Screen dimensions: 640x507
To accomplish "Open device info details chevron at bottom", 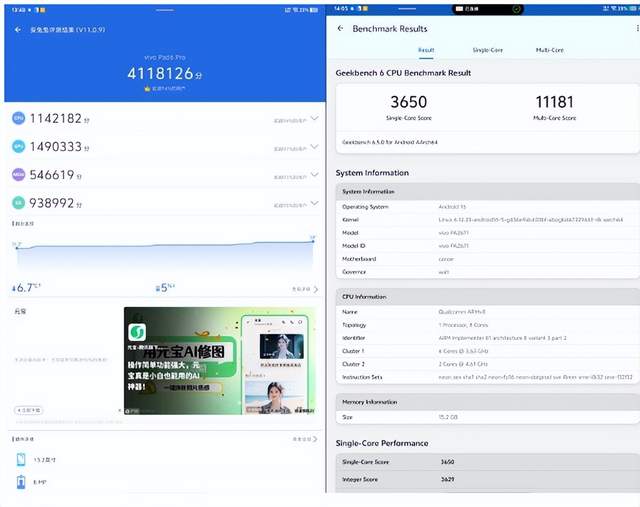I will tap(315, 439).
